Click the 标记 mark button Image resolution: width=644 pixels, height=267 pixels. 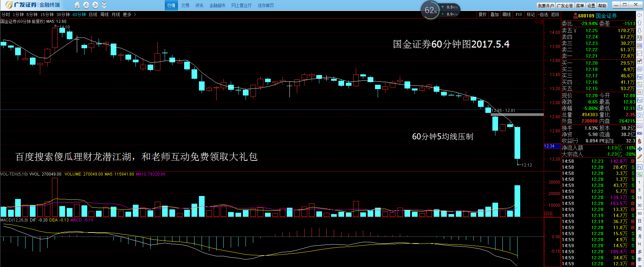(531, 14)
